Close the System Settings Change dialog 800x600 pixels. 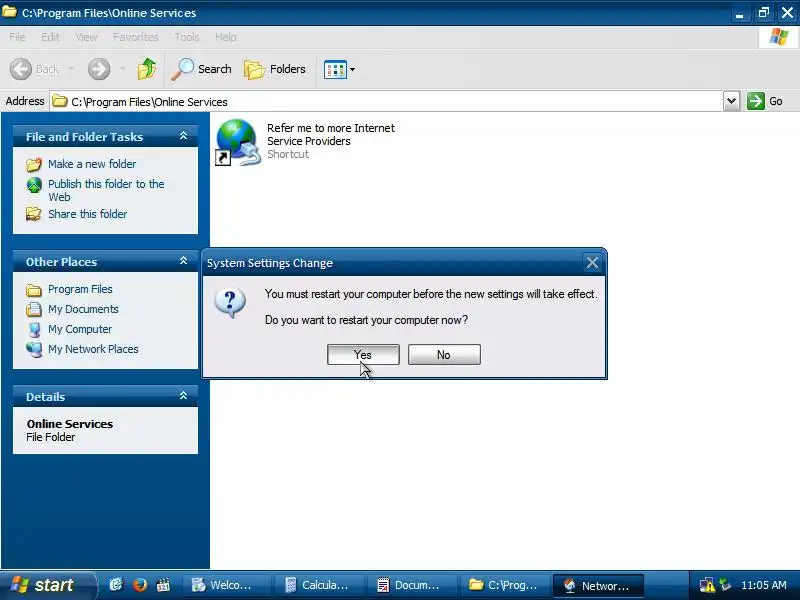[592, 263]
